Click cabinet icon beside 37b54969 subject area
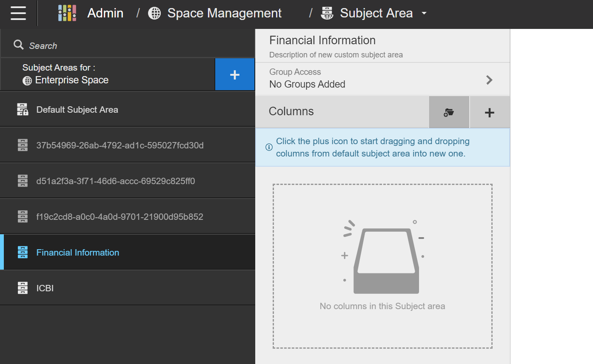This screenshot has width=593, height=364. point(23,145)
